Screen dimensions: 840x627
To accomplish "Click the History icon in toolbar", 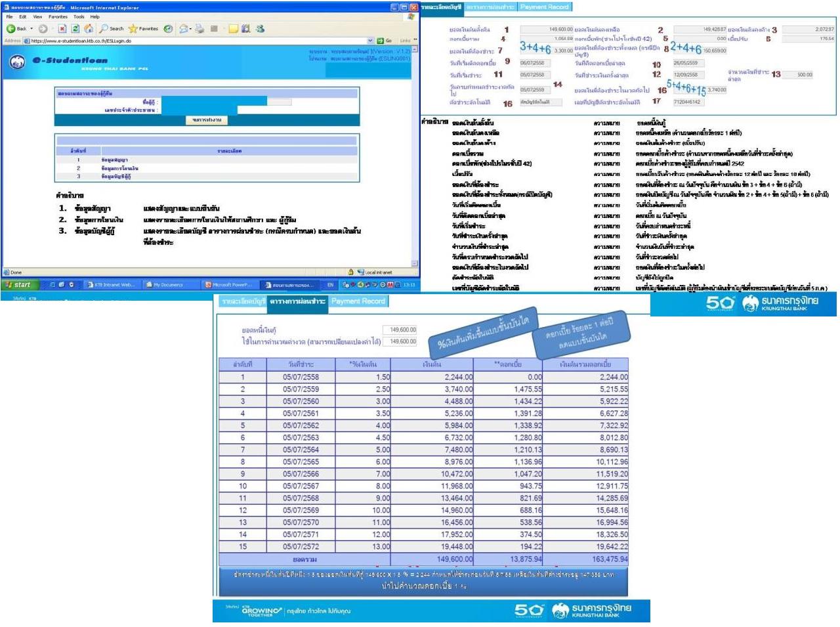I will pos(169,29).
